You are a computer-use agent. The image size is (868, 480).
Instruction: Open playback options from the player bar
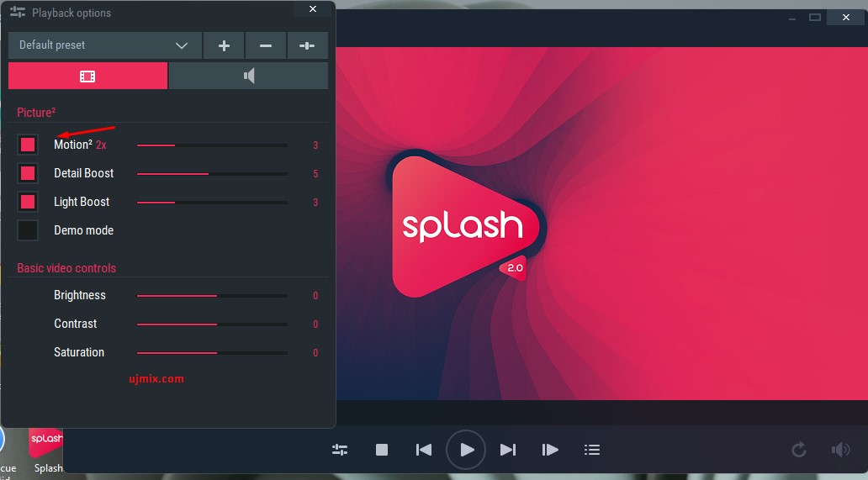click(340, 450)
